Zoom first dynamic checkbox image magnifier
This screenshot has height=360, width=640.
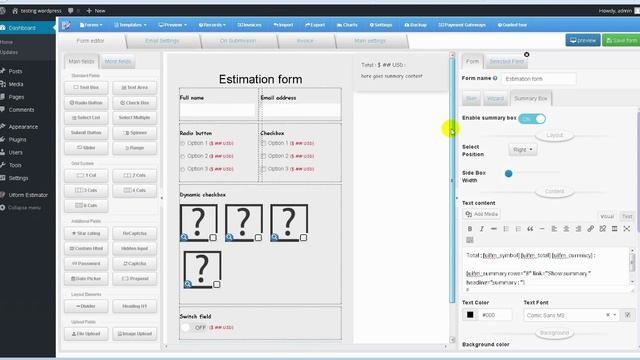(x=184, y=237)
